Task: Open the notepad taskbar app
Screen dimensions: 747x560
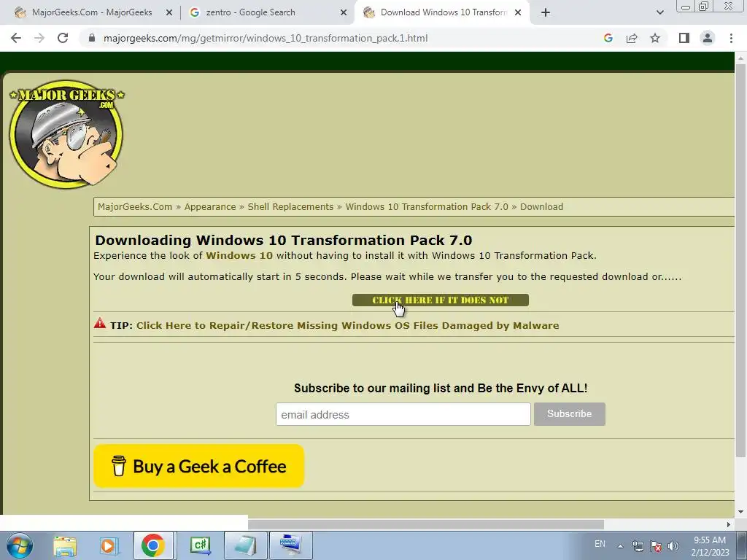Action: coord(245,545)
